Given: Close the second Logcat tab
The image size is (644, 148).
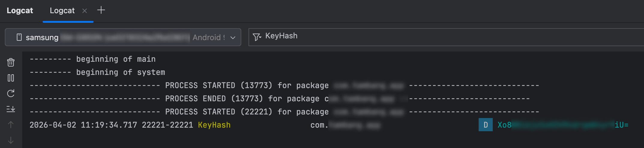Looking at the screenshot, I should point(85,11).
